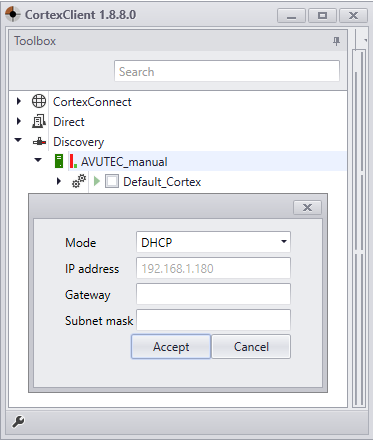Expand the CortexConnect tree node

(x=19, y=101)
